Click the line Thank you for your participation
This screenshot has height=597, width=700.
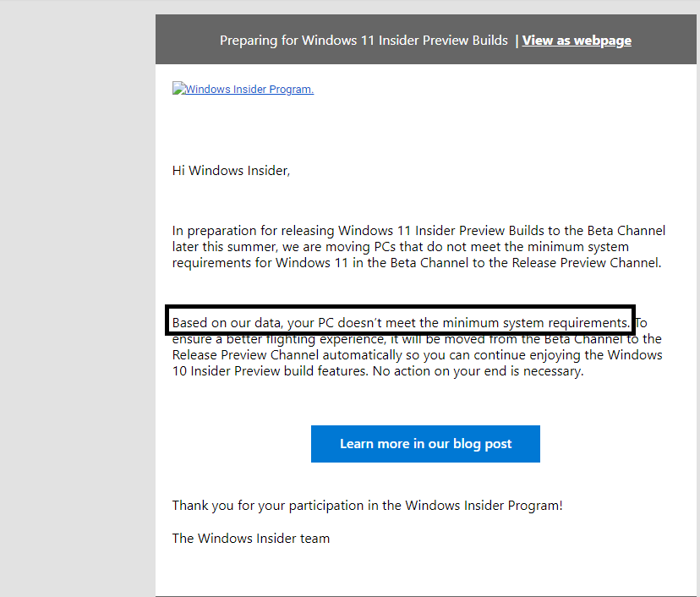click(367, 506)
